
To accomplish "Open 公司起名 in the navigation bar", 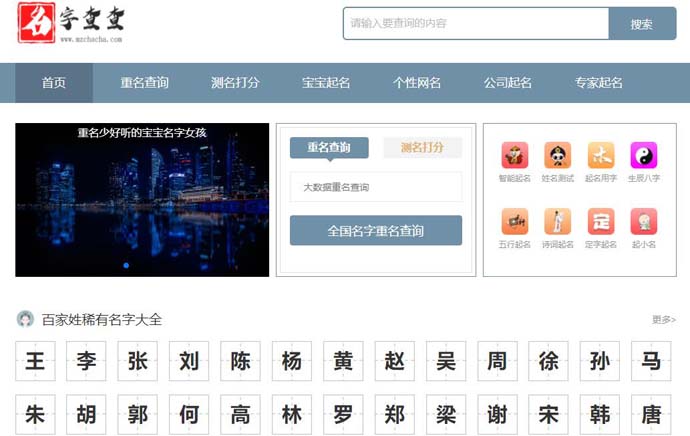I will (x=508, y=83).
